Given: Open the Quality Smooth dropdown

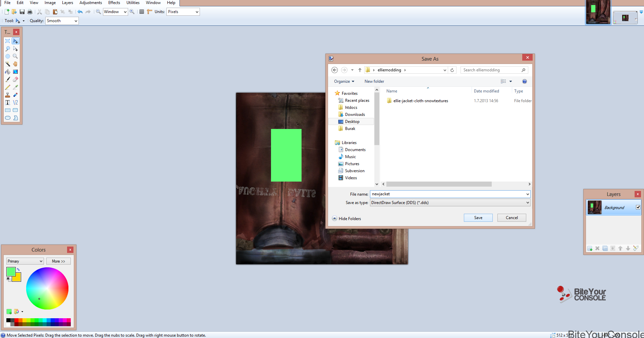Looking at the screenshot, I should [x=62, y=21].
